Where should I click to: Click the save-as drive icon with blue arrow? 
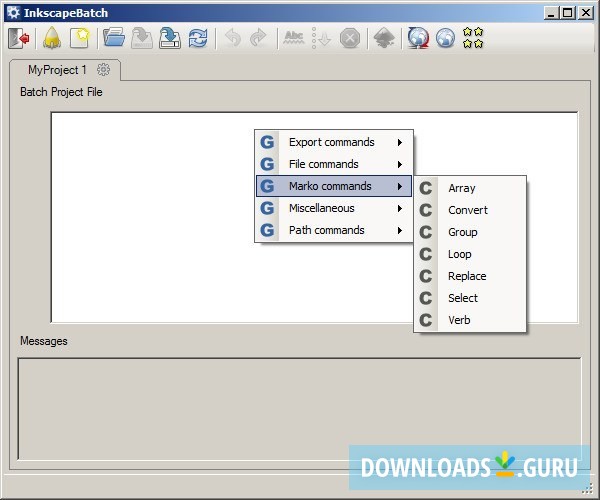point(170,38)
